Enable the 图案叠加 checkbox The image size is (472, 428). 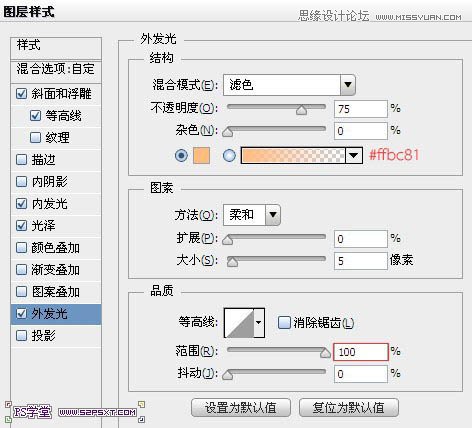point(21,292)
